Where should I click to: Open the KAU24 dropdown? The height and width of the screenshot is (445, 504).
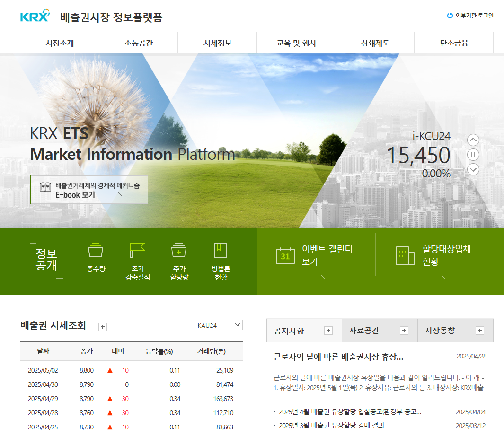coord(219,325)
